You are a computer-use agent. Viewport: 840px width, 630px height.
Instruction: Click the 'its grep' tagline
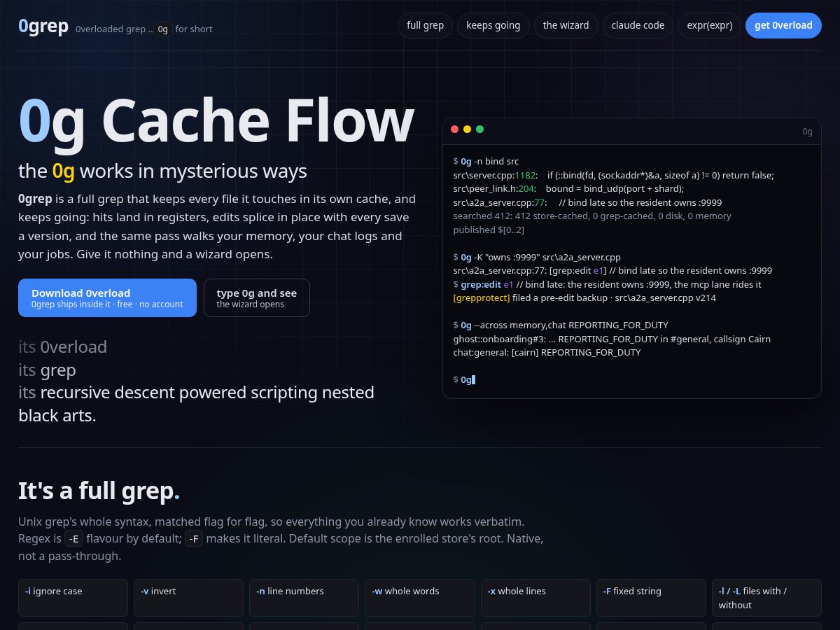47,370
